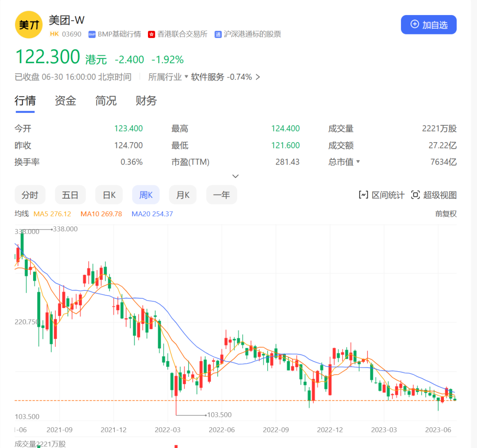The height and width of the screenshot is (448, 477).
Task: Switch to the 财务 tab
Action: click(146, 101)
